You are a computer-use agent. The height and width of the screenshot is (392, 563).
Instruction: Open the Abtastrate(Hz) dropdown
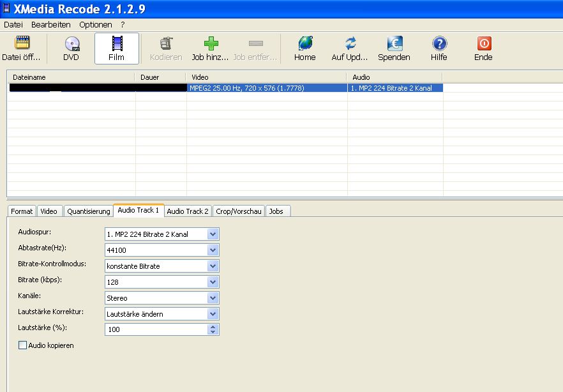[x=213, y=250]
